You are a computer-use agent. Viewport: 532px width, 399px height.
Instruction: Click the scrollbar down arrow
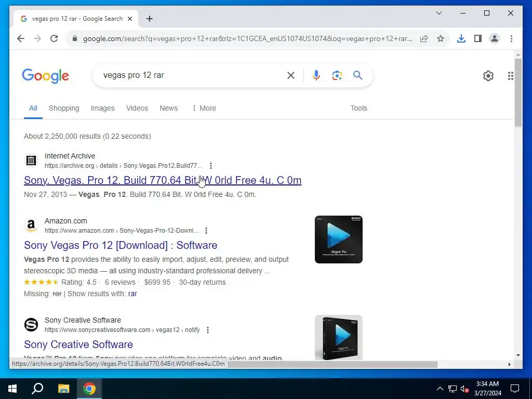click(x=518, y=355)
